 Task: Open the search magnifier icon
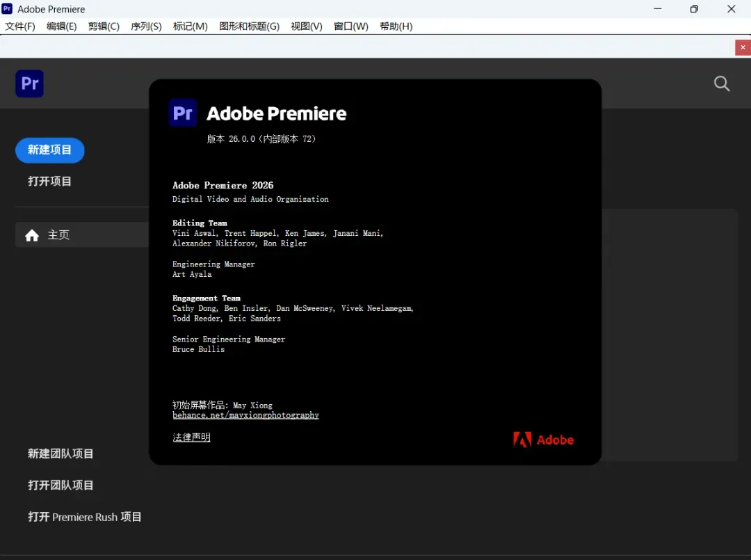(x=722, y=84)
